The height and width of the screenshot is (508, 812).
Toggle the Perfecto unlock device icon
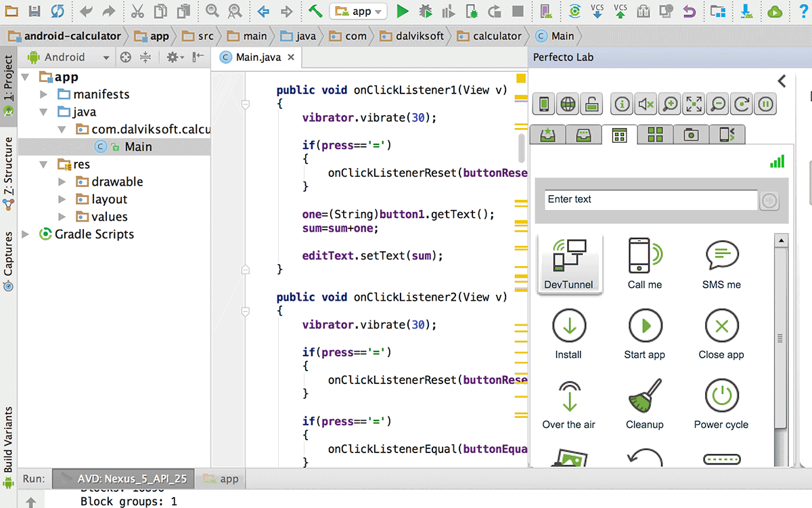(591, 104)
